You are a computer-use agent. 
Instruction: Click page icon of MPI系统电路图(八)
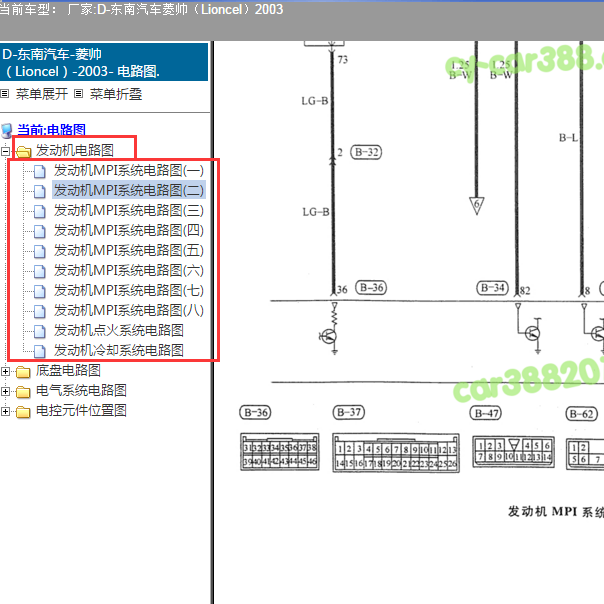(39, 312)
